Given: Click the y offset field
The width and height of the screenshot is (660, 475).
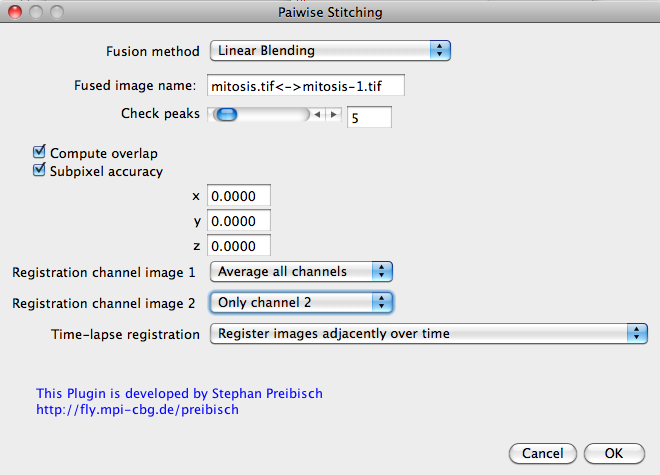Looking at the screenshot, I should pos(239,220).
